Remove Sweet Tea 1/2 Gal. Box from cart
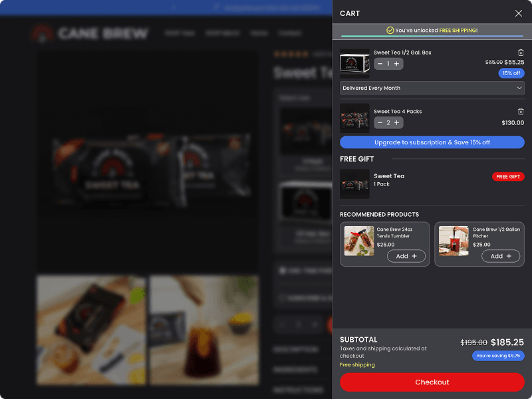532x399 pixels. coord(521,53)
